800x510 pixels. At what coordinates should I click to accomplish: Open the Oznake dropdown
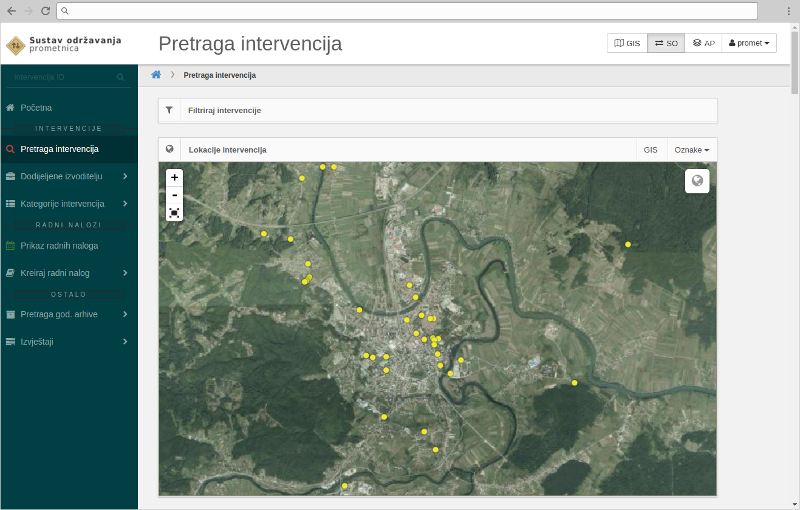(x=691, y=150)
